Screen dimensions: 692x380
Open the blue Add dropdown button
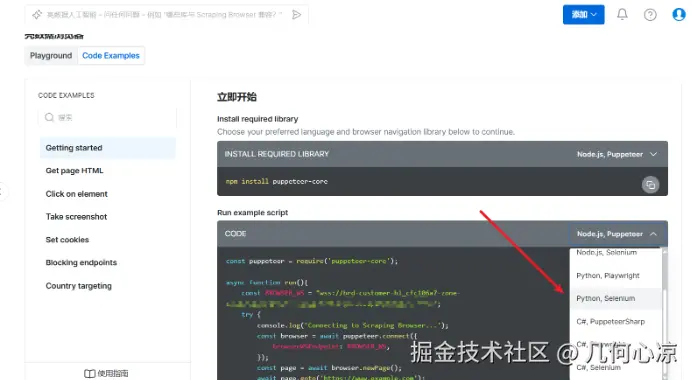(583, 15)
